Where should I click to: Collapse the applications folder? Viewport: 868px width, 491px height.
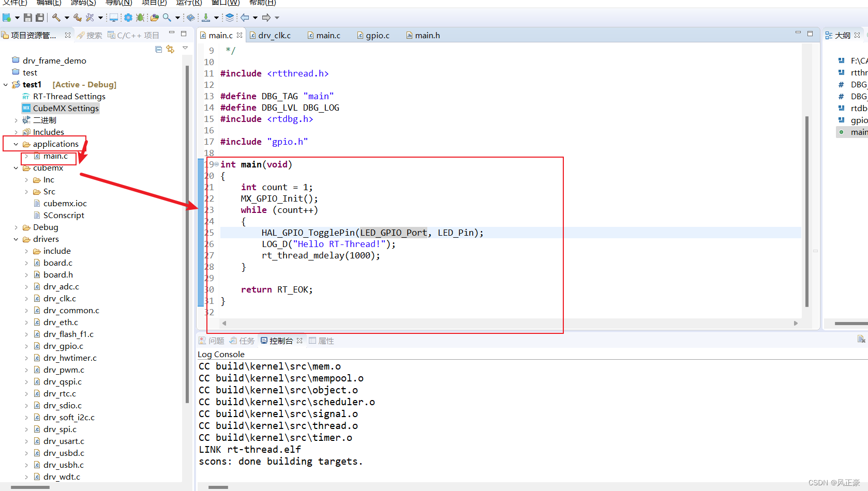tap(16, 144)
